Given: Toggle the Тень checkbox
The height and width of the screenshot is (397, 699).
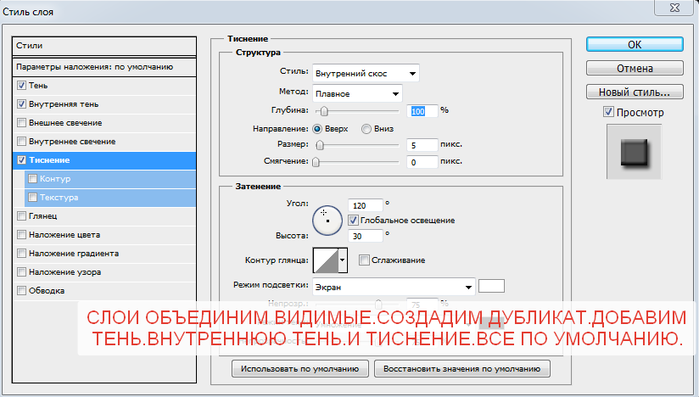Looking at the screenshot, I should (x=21, y=85).
